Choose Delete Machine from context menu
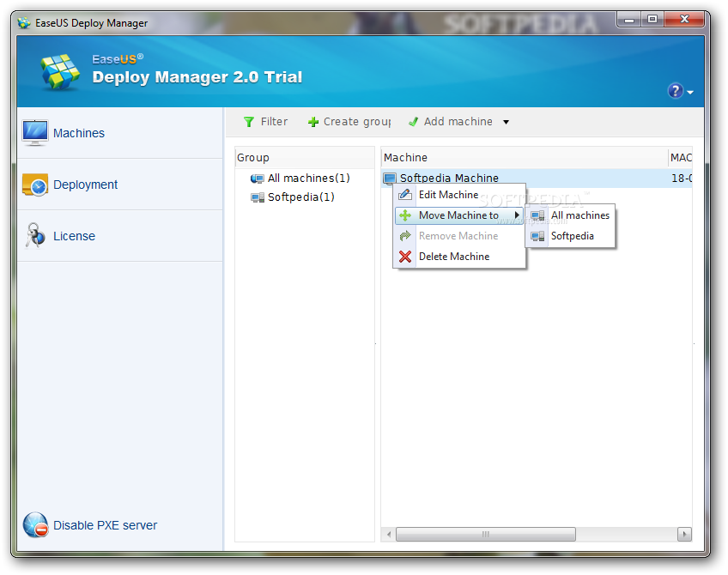The image size is (728, 575). click(x=459, y=256)
